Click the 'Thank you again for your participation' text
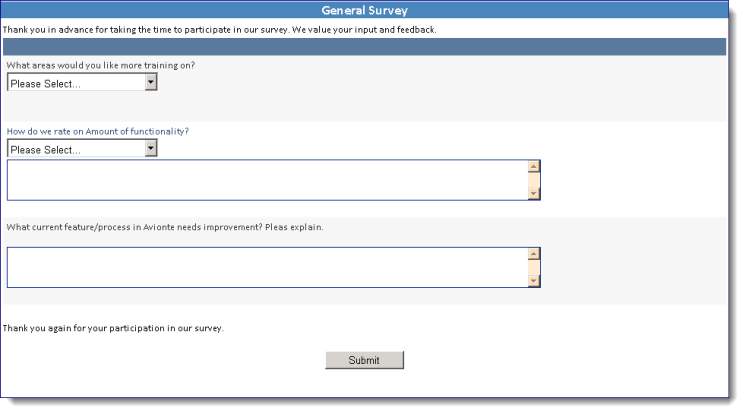The image size is (744, 413). 113,328
